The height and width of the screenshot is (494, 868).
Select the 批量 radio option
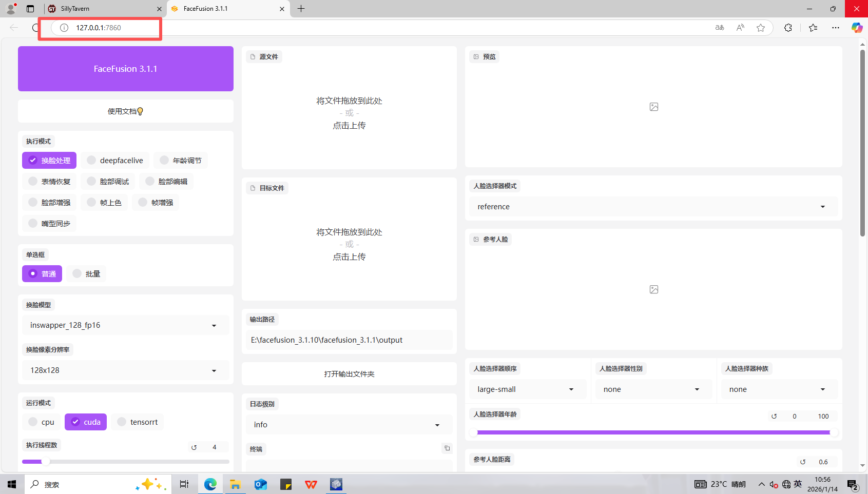tap(86, 274)
